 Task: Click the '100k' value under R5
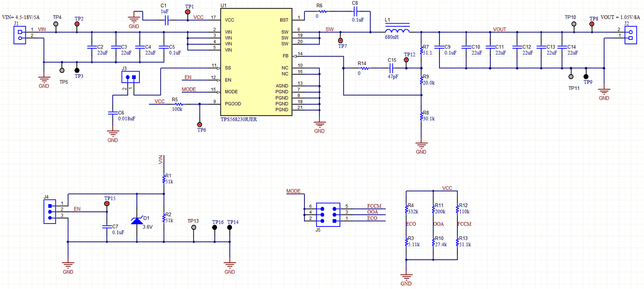coord(177,109)
